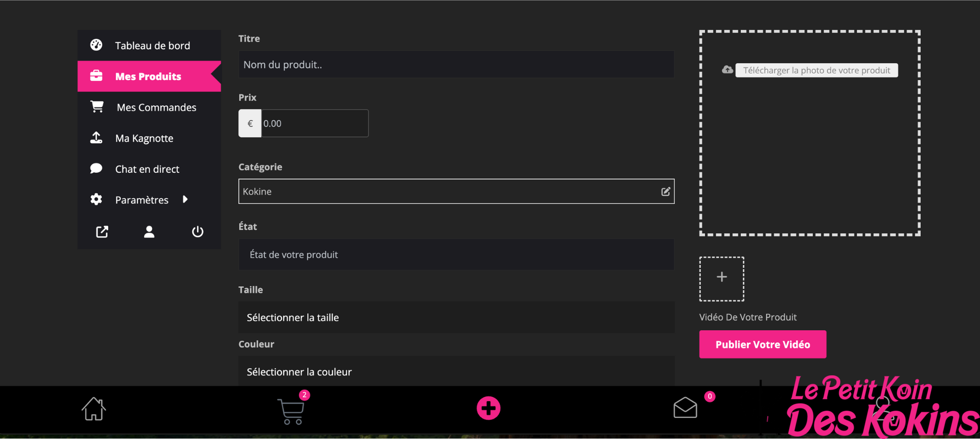The height and width of the screenshot is (439, 980).
Task: Open the envelope messages icon
Action: [x=685, y=408]
